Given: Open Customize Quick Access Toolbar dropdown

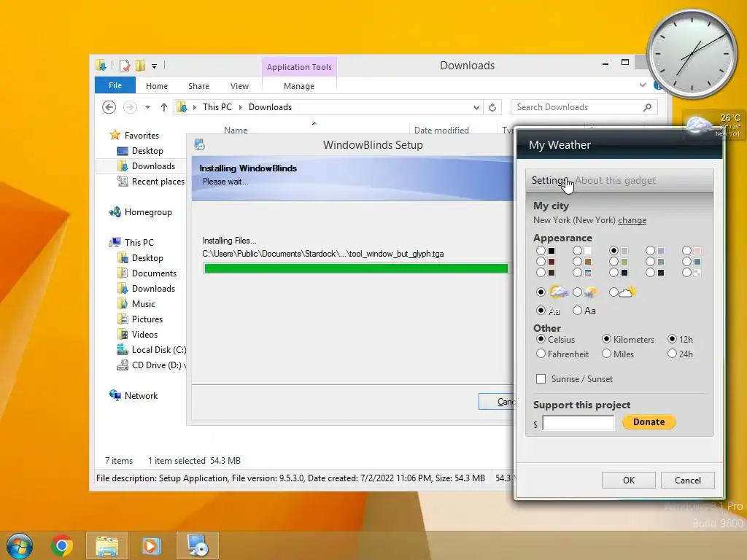Looking at the screenshot, I should coord(155,66).
